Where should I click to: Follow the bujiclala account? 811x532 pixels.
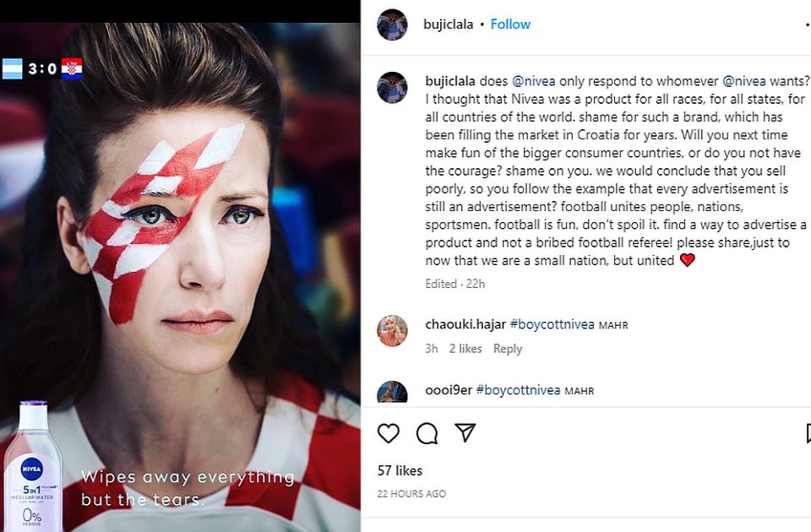pos(510,24)
